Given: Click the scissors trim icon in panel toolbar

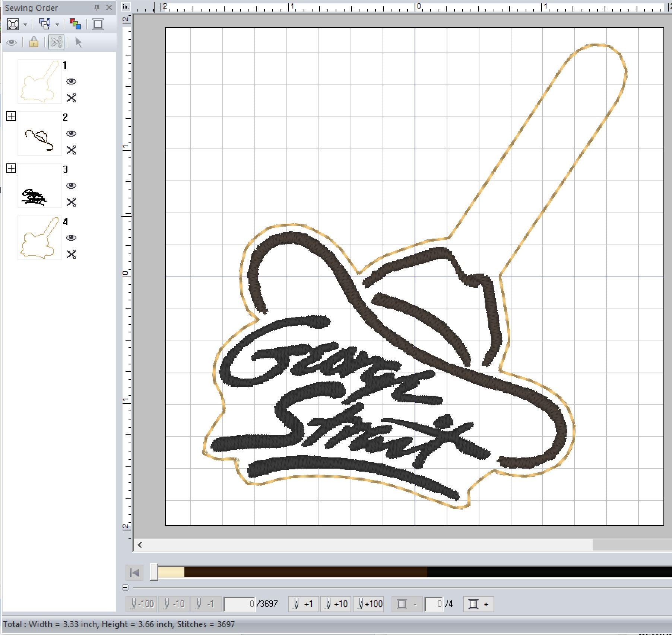Looking at the screenshot, I should pos(56,42).
